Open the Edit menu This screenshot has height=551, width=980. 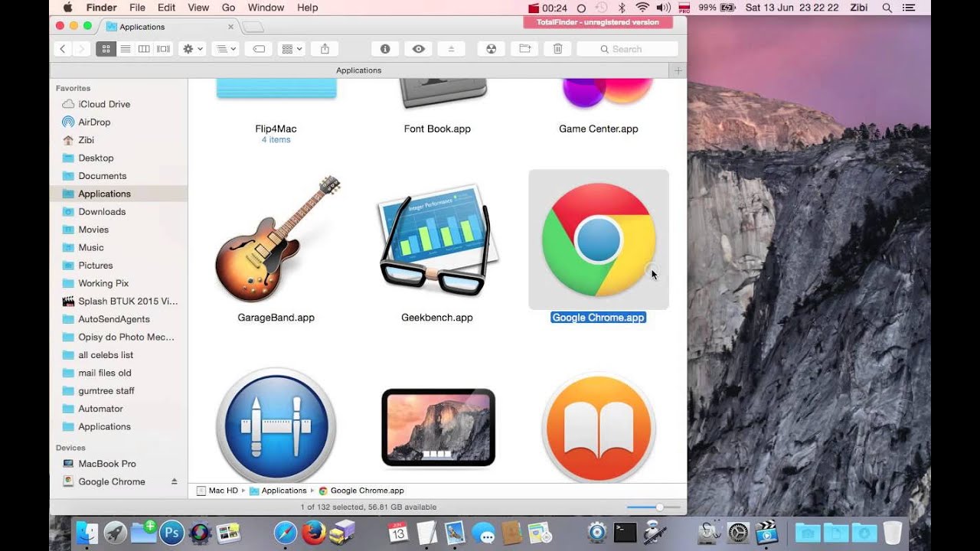pos(166,8)
